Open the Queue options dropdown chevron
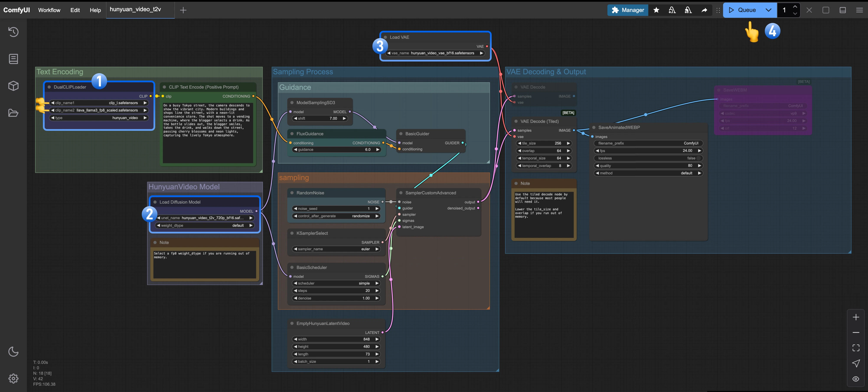The width and height of the screenshot is (868, 392). [768, 10]
